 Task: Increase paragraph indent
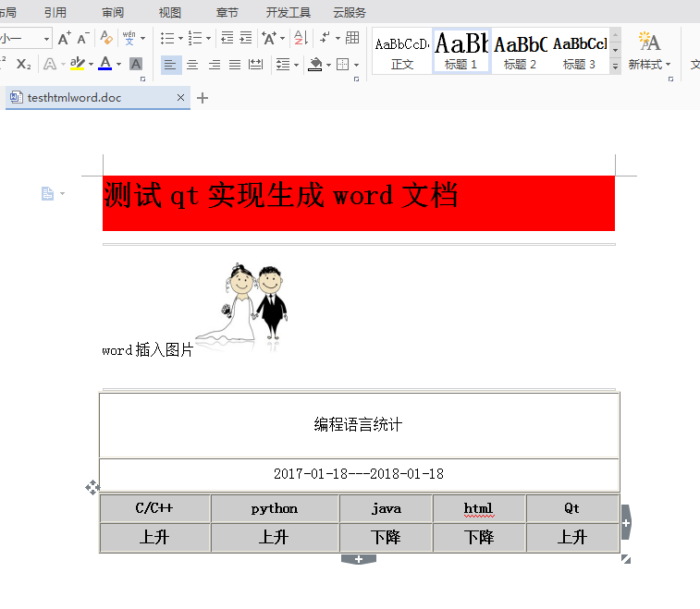tap(246, 38)
